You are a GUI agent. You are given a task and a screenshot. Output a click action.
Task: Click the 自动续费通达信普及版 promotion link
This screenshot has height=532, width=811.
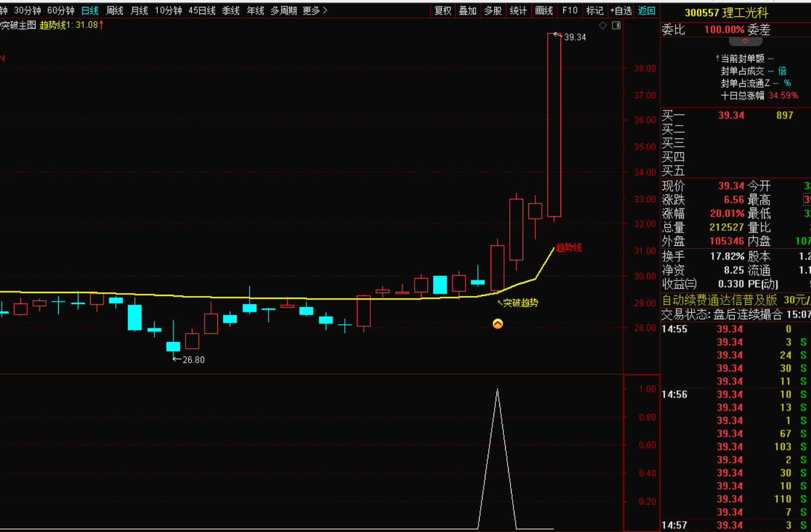(720, 300)
